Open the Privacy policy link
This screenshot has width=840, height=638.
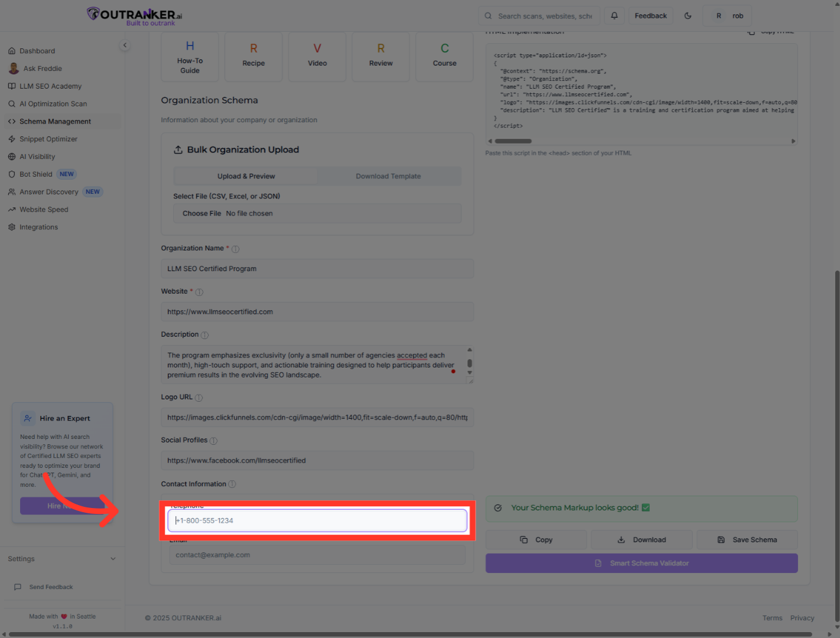click(x=802, y=617)
